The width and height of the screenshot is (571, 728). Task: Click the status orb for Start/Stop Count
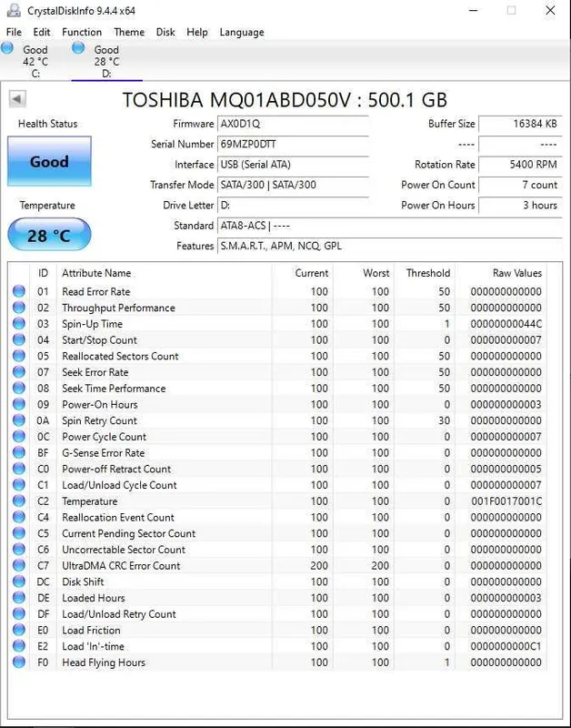(x=18, y=339)
